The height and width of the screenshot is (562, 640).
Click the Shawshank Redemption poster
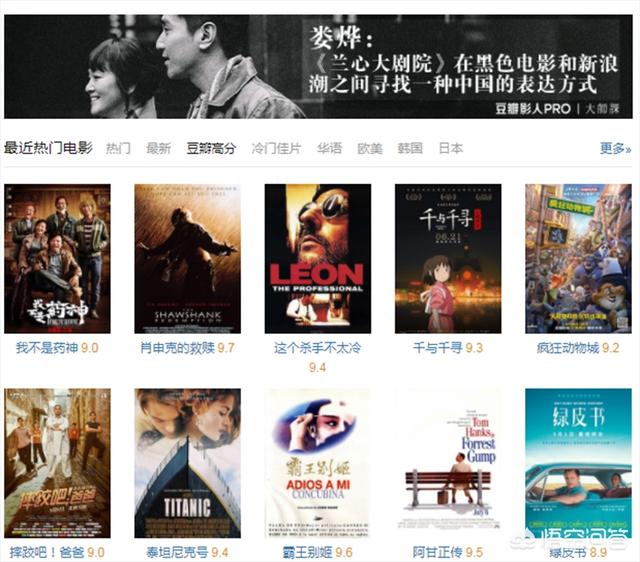187,258
